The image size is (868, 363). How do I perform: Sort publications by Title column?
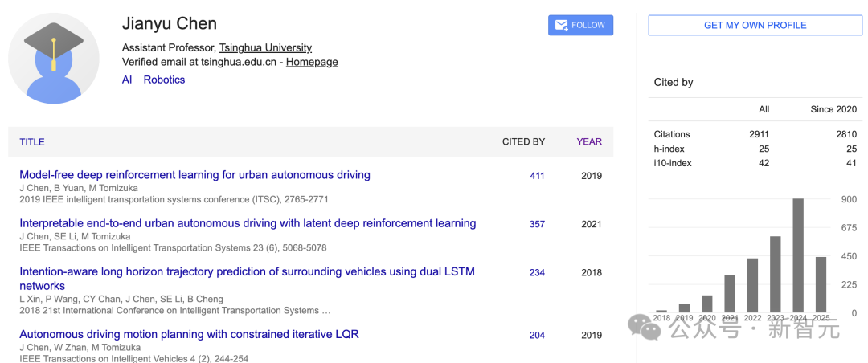(32, 141)
